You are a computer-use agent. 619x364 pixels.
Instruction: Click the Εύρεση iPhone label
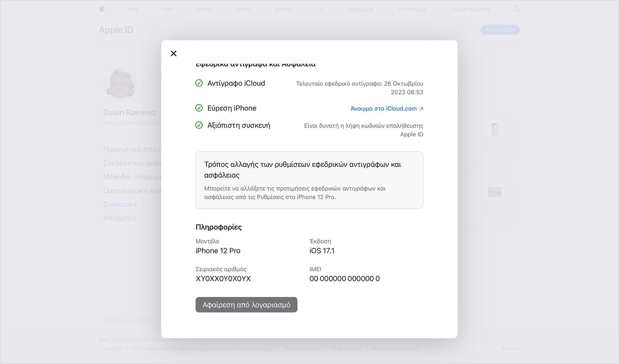point(232,108)
